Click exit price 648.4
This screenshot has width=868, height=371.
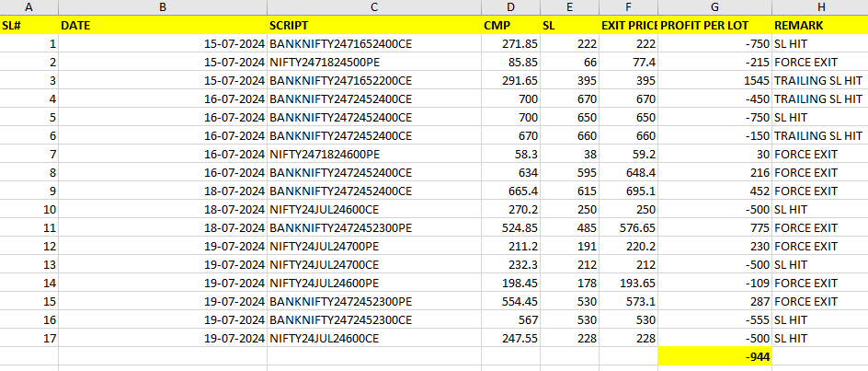click(x=628, y=172)
